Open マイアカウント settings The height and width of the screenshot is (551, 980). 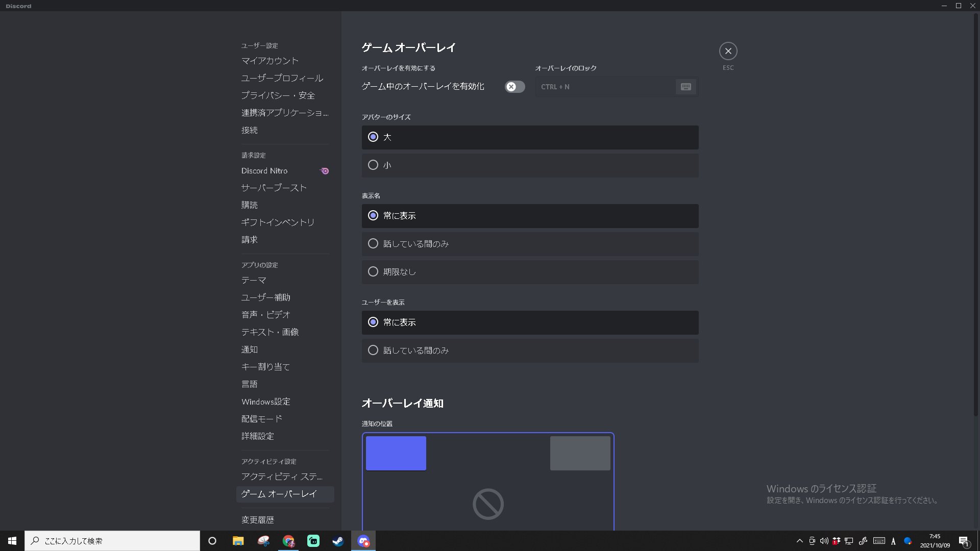[x=285, y=61]
